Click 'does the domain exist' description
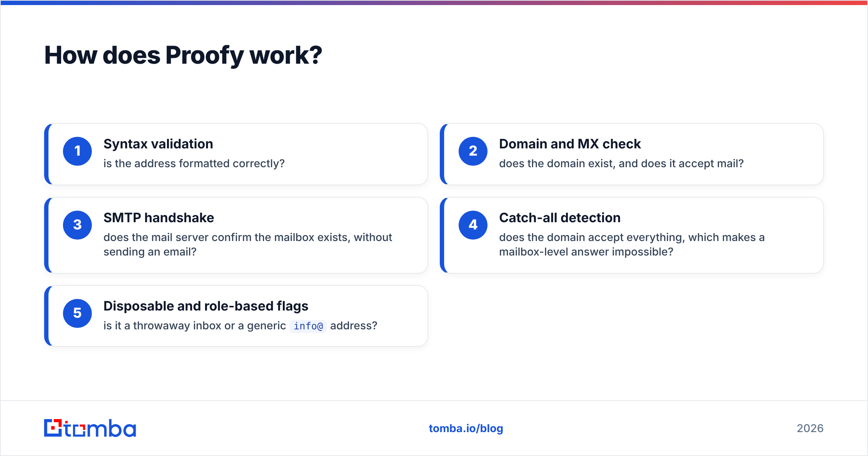Viewport: 868px width, 456px height. coord(621,164)
